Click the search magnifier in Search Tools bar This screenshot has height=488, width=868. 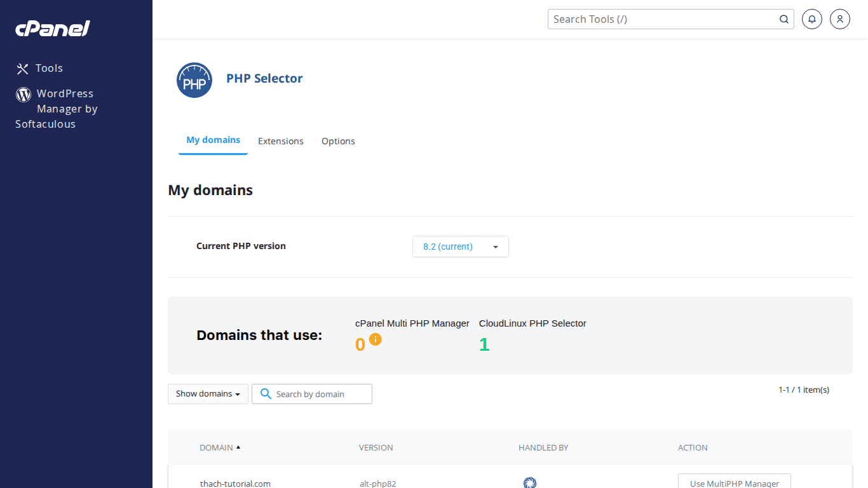783,19
